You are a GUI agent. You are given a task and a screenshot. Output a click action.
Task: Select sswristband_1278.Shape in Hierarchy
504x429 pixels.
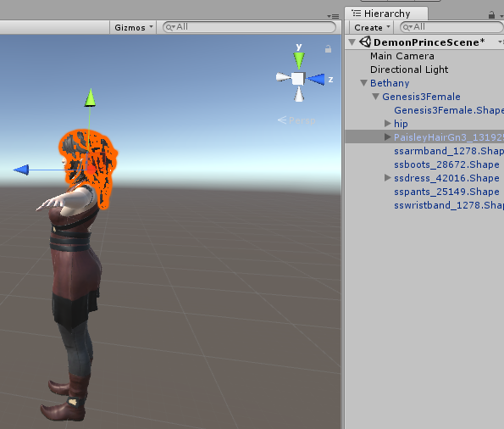pyautogui.click(x=449, y=205)
